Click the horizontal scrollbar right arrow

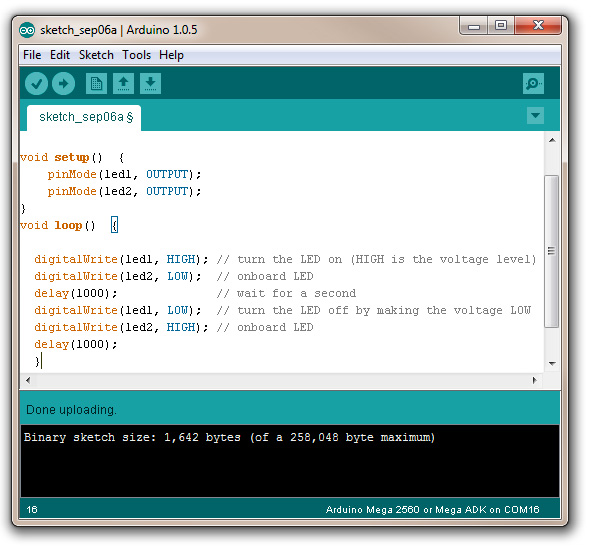[x=535, y=380]
